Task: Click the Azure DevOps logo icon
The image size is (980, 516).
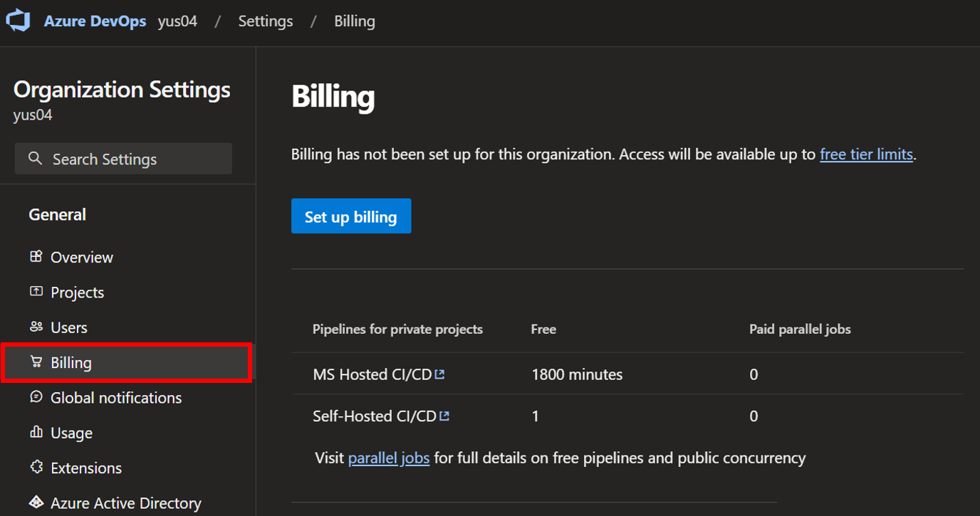Action: coord(18,20)
